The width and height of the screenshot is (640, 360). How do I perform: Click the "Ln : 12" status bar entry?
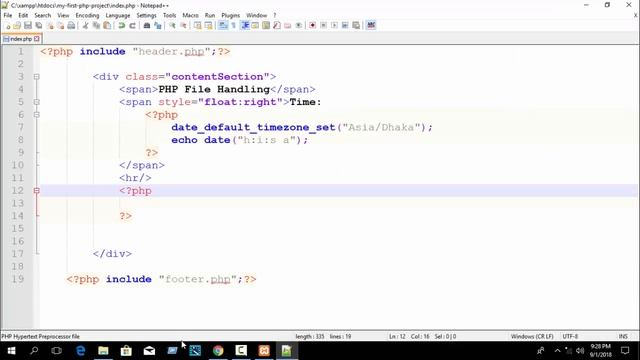(x=397, y=336)
